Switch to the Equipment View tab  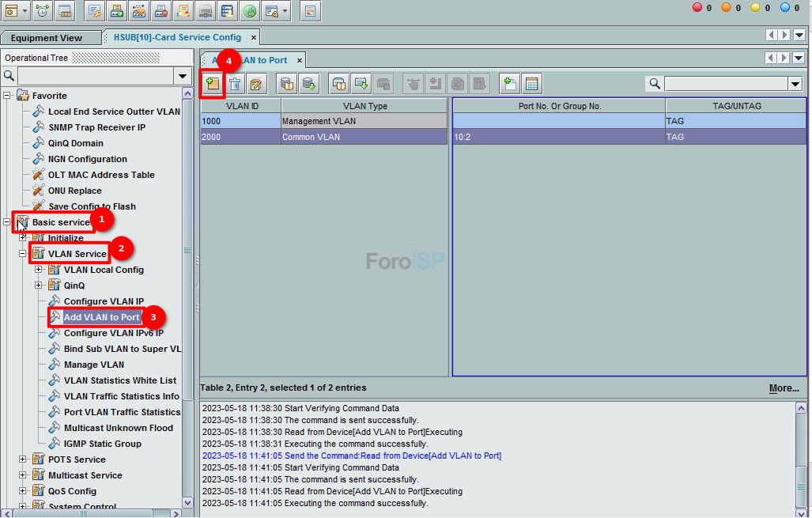point(47,37)
